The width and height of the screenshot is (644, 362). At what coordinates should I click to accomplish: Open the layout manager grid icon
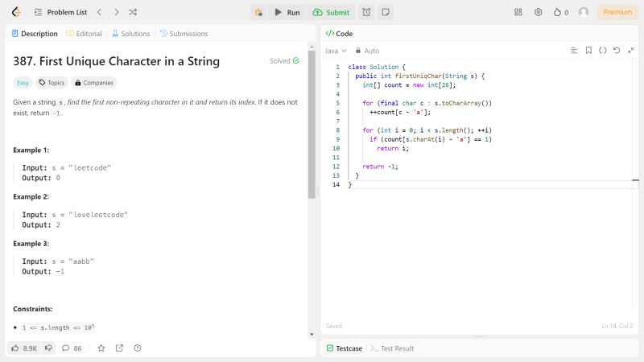[x=518, y=12]
